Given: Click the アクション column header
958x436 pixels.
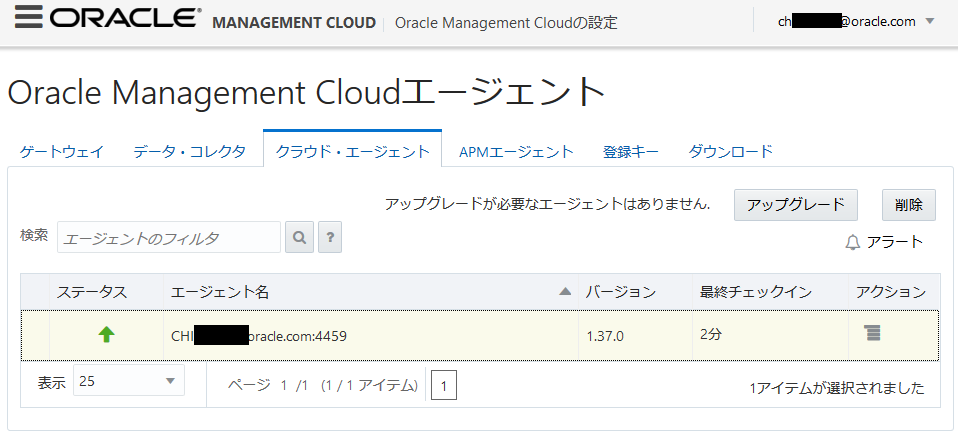Looking at the screenshot, I should click(891, 292).
